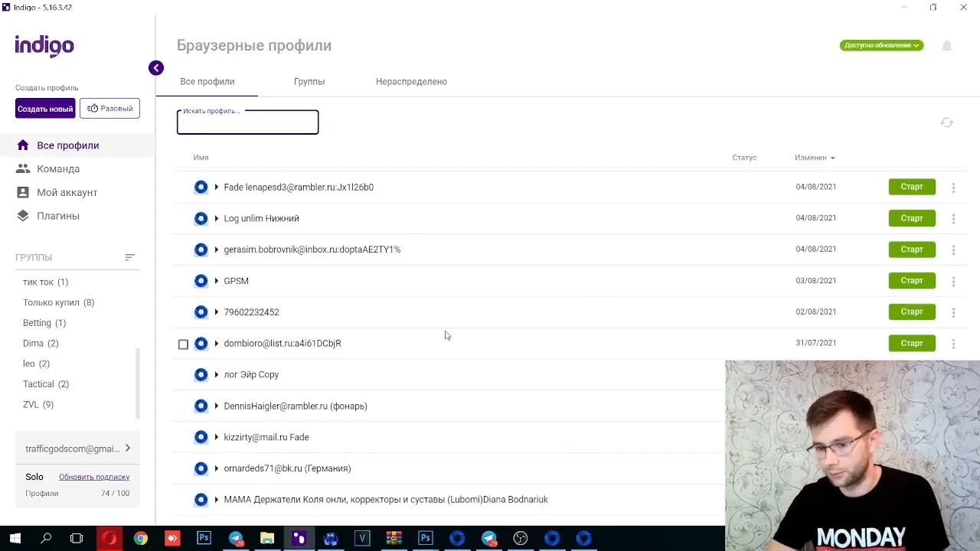This screenshot has height=551, width=980.
Task: Collapse the sidebar with the arrow button
Action: point(155,68)
